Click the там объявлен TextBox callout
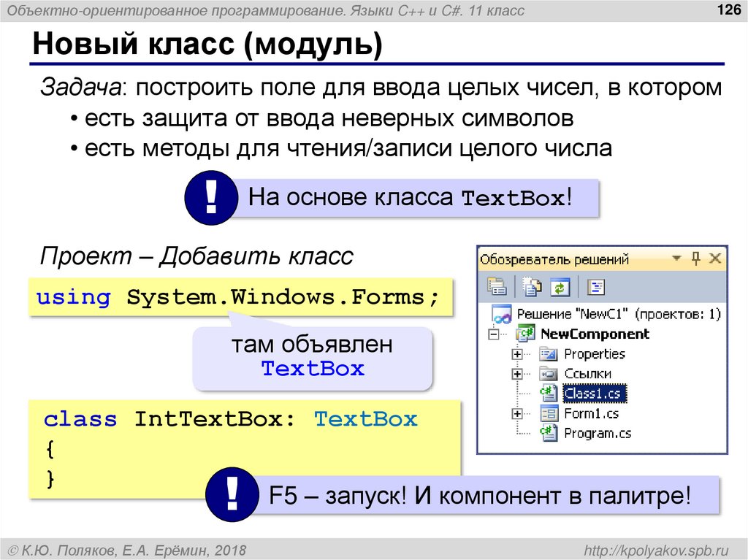 (x=313, y=358)
